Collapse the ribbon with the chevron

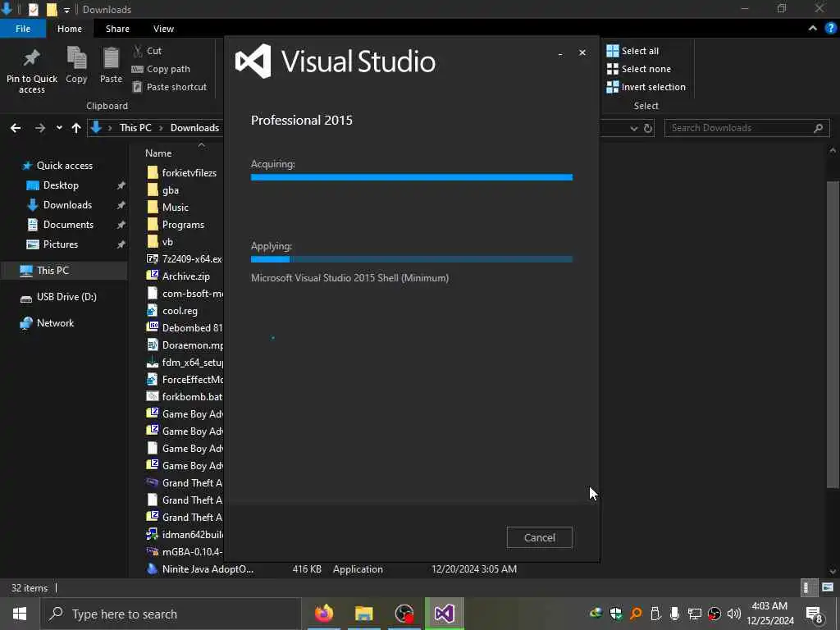point(813,29)
